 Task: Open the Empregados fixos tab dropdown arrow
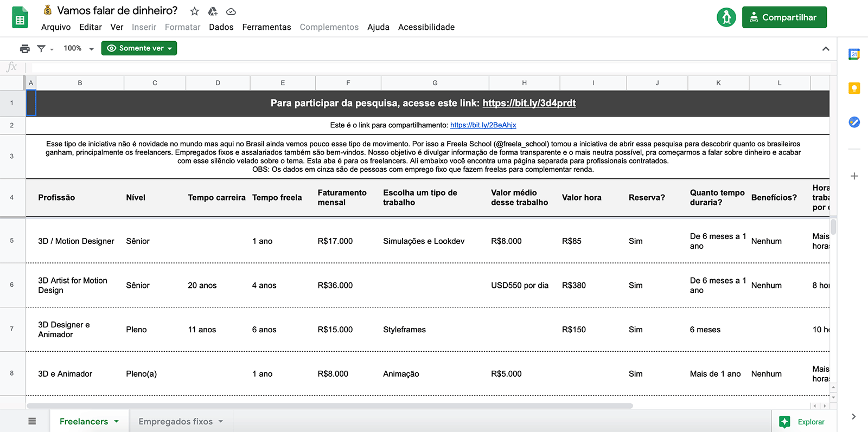(x=221, y=421)
